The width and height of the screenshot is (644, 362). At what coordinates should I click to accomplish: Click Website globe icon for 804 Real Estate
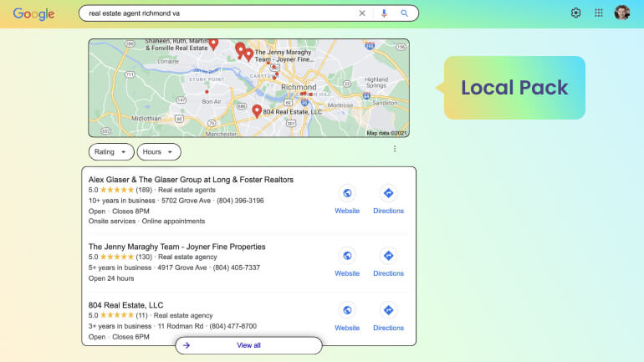tap(347, 310)
